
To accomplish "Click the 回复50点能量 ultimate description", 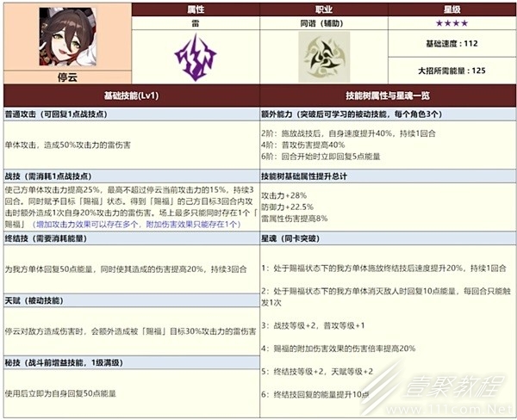I will point(126,269).
